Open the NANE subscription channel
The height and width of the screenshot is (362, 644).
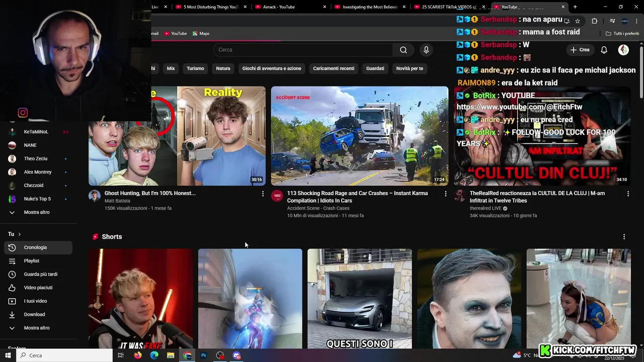coord(38,145)
